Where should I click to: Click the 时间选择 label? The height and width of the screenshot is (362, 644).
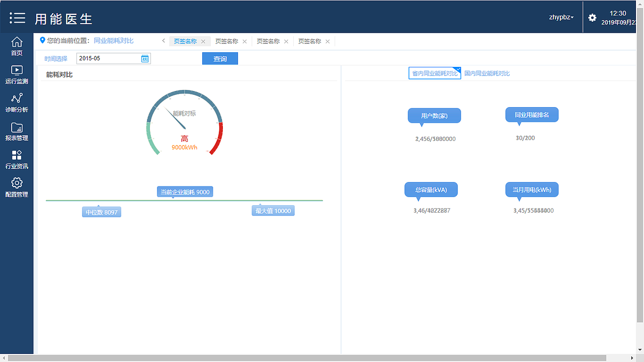[56, 59]
